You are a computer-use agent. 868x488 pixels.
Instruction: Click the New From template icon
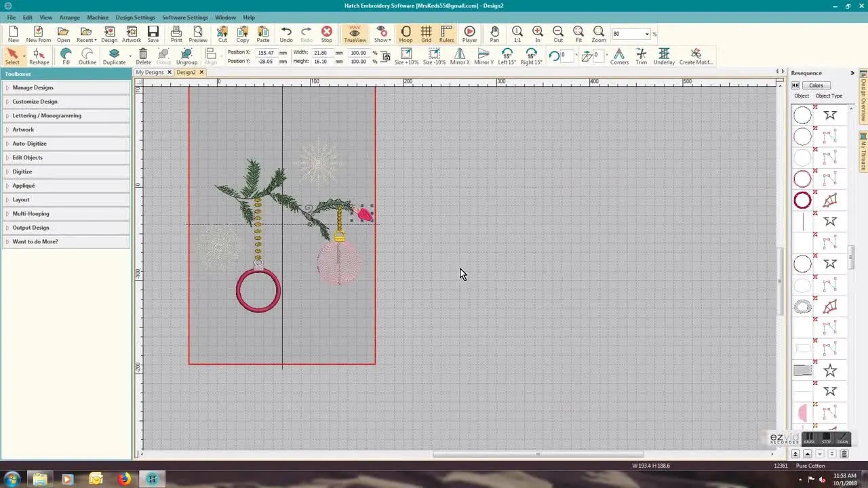click(39, 35)
